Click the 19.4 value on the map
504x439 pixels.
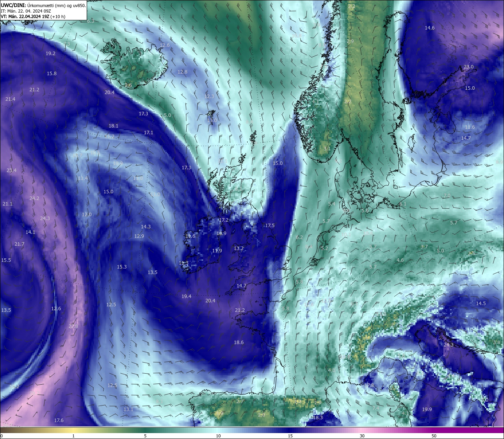point(186,296)
